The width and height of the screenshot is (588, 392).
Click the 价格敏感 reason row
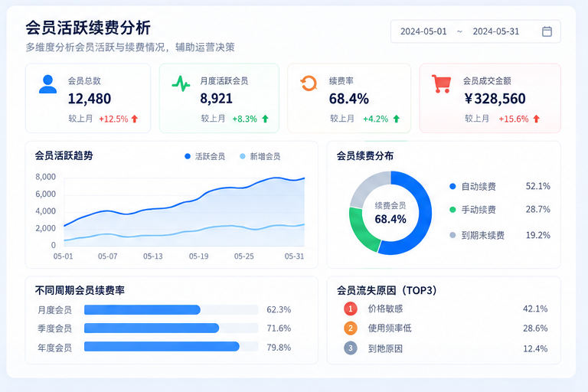point(446,309)
